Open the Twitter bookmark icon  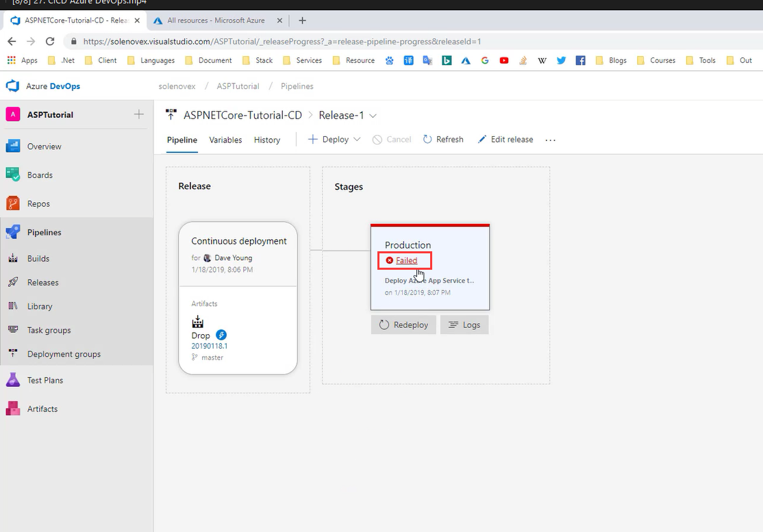click(x=562, y=60)
